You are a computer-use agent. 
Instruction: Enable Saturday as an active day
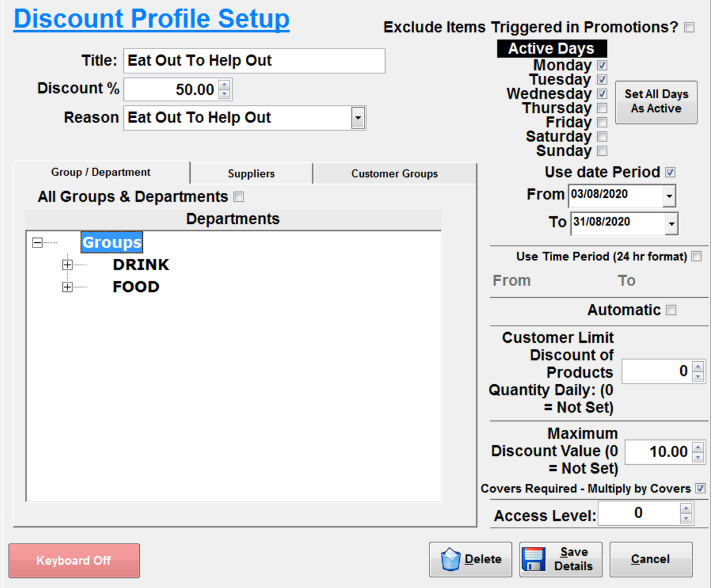click(x=602, y=136)
